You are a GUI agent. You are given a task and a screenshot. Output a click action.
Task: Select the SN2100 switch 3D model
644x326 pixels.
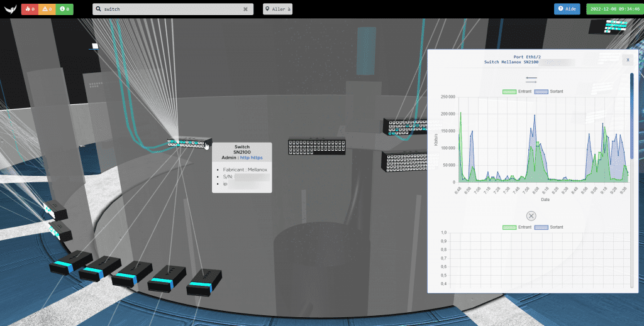coord(189,143)
